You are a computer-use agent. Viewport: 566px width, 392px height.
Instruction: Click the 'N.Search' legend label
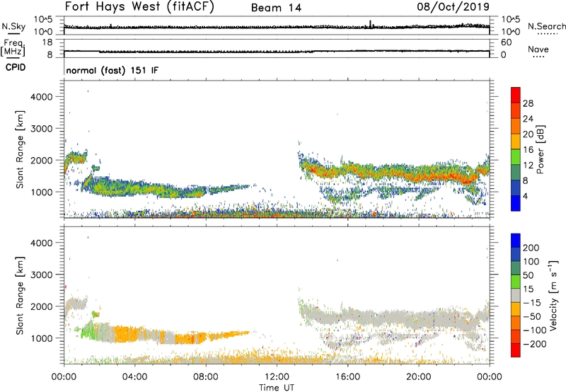point(546,26)
